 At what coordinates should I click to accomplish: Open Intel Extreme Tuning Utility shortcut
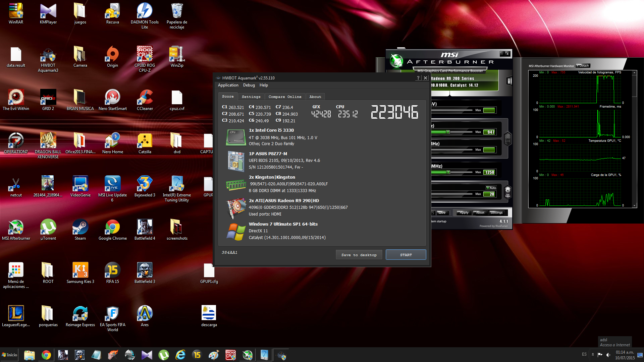pos(177,189)
